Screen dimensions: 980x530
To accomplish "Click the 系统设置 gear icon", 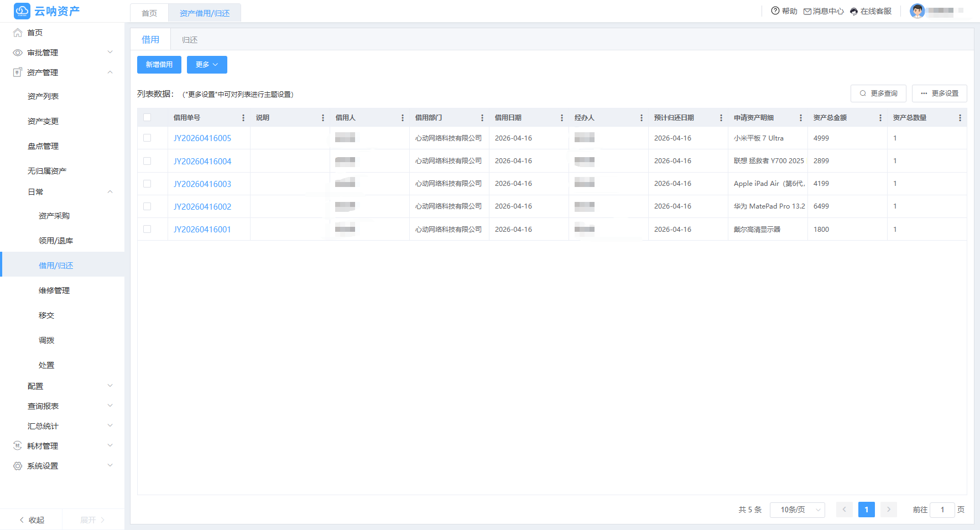I will point(18,466).
